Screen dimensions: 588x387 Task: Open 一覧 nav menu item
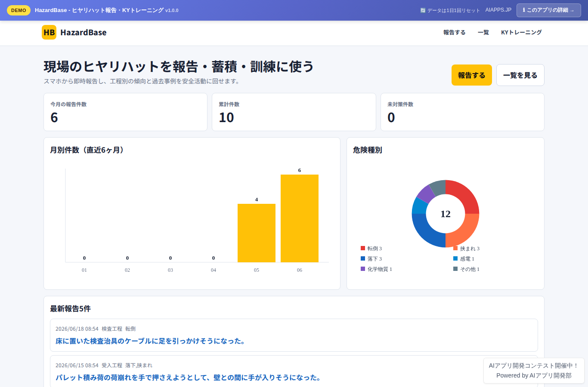point(483,32)
